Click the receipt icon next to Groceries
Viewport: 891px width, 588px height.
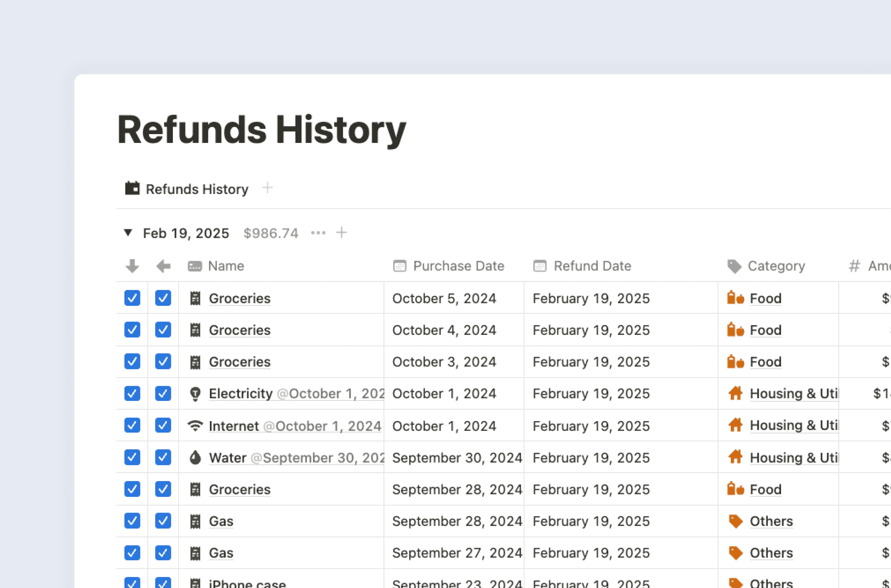[x=195, y=298]
